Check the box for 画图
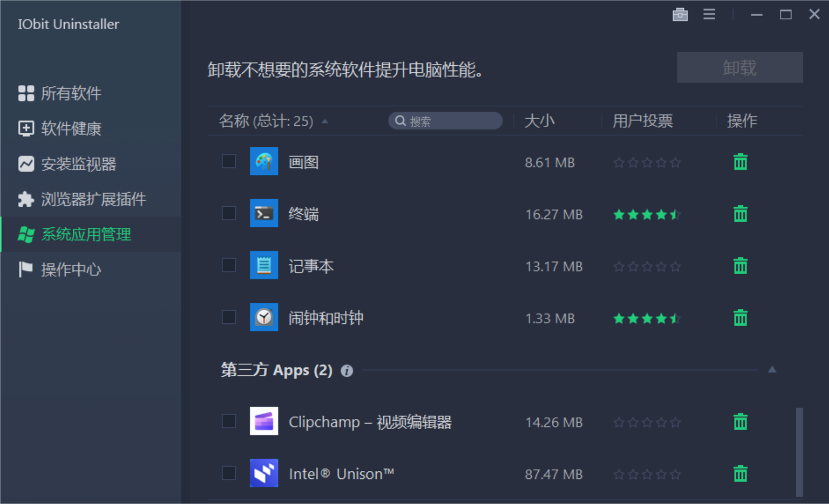Image resolution: width=829 pixels, height=504 pixels. tap(229, 161)
